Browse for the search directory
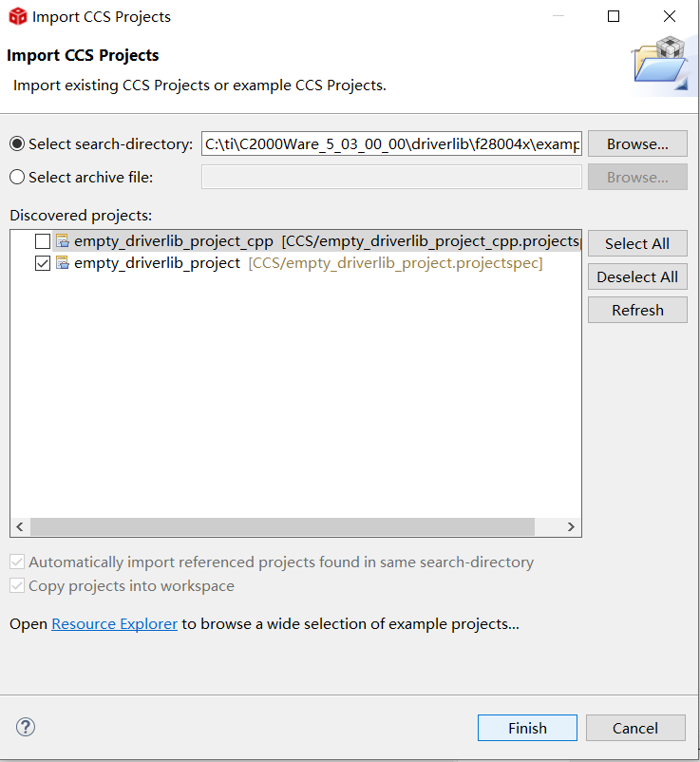Viewport: 700px width, 762px height. [637, 144]
